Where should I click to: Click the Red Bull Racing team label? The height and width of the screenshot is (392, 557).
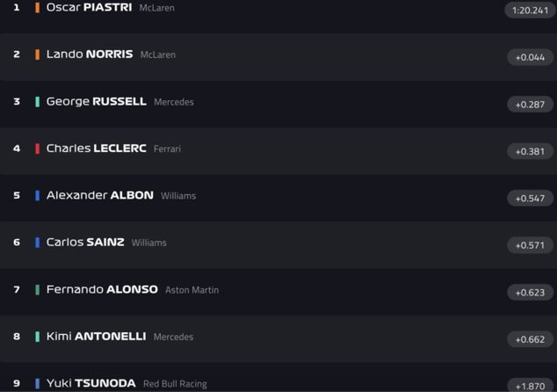pyautogui.click(x=175, y=384)
